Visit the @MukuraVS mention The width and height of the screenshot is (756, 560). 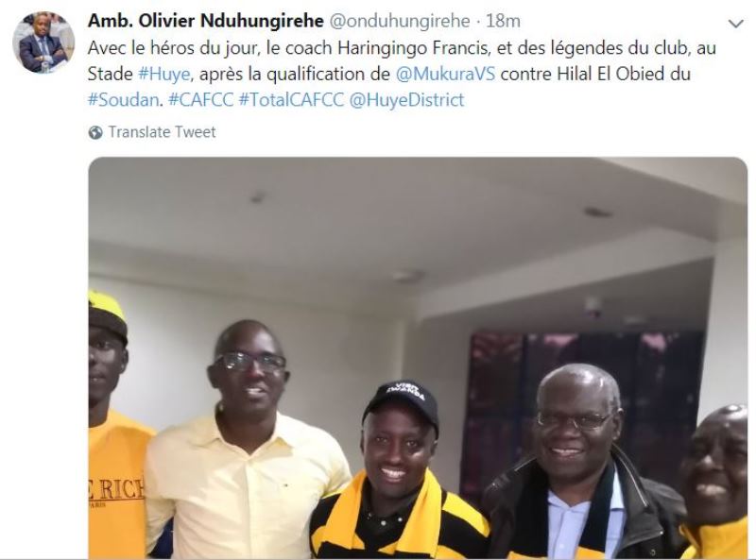445,74
